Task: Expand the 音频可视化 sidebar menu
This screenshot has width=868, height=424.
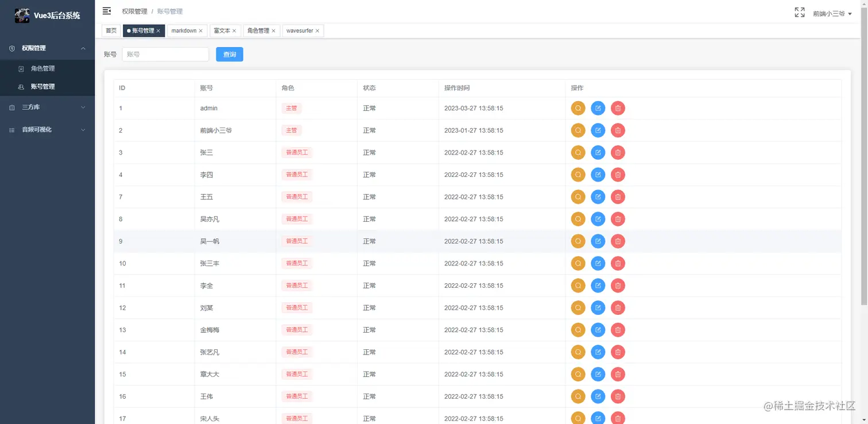Action: pyautogui.click(x=47, y=130)
